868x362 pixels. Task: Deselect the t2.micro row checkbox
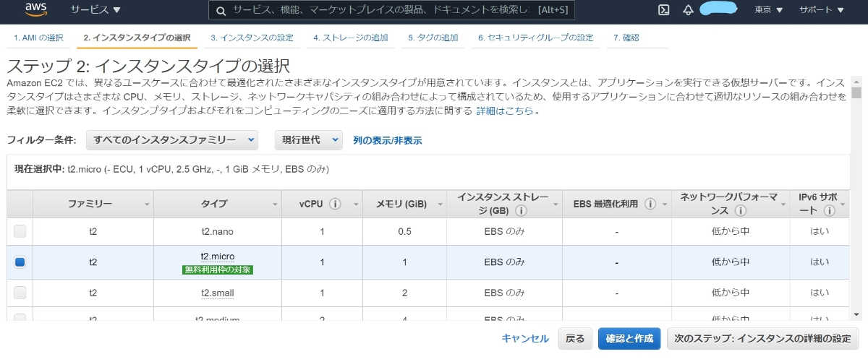pyautogui.click(x=20, y=262)
